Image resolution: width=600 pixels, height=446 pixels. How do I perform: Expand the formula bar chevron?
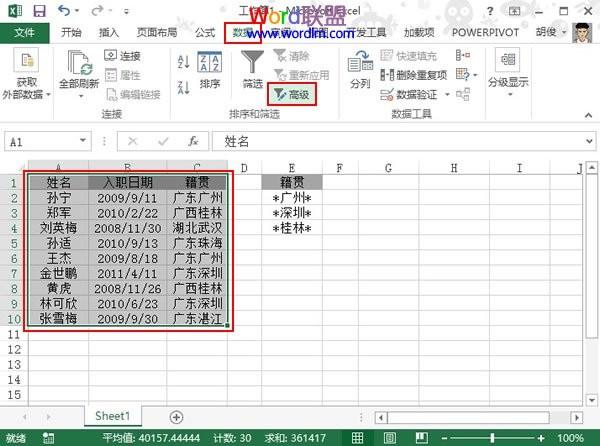coord(589,142)
